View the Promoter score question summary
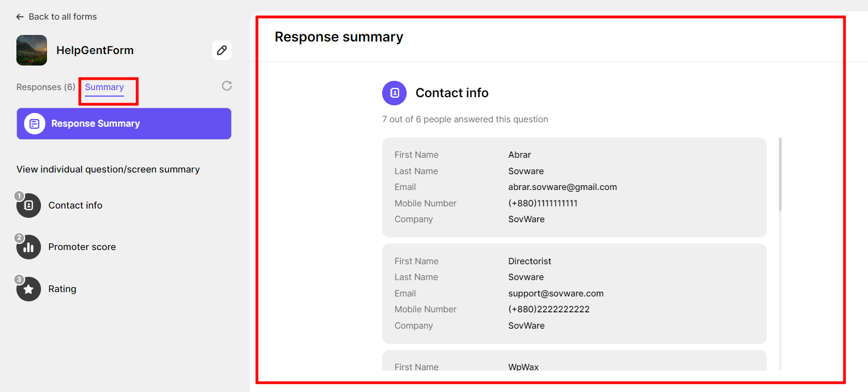Viewport: 868px width, 392px height. click(82, 247)
